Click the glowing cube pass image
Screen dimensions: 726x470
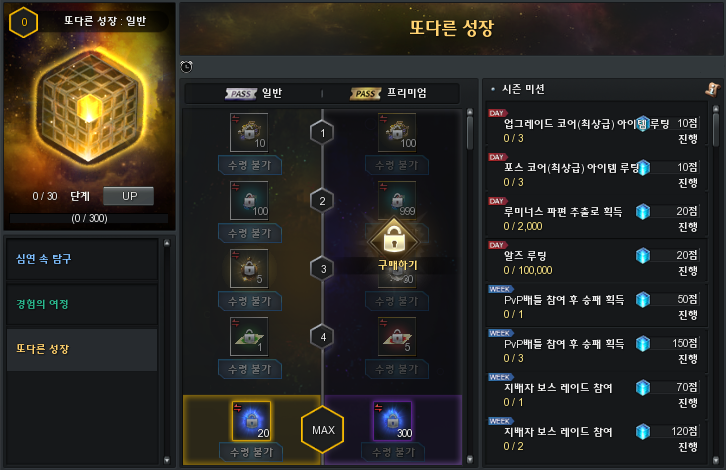click(x=90, y=107)
